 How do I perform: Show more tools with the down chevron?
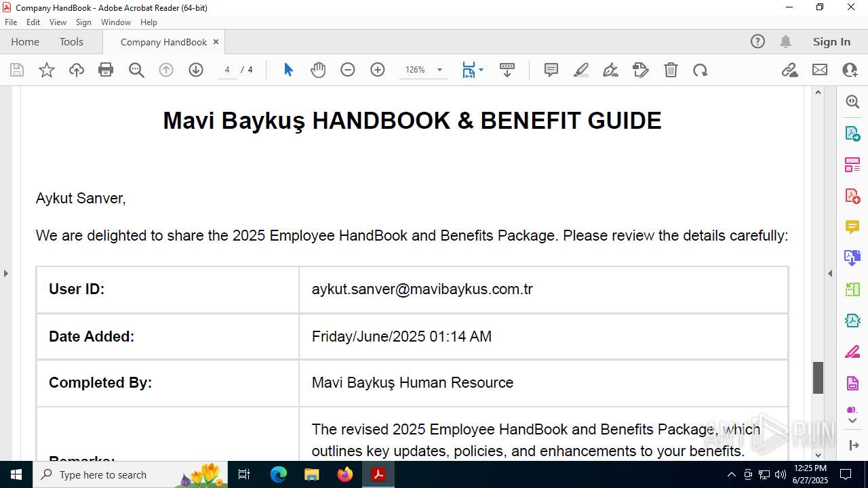tap(852, 421)
